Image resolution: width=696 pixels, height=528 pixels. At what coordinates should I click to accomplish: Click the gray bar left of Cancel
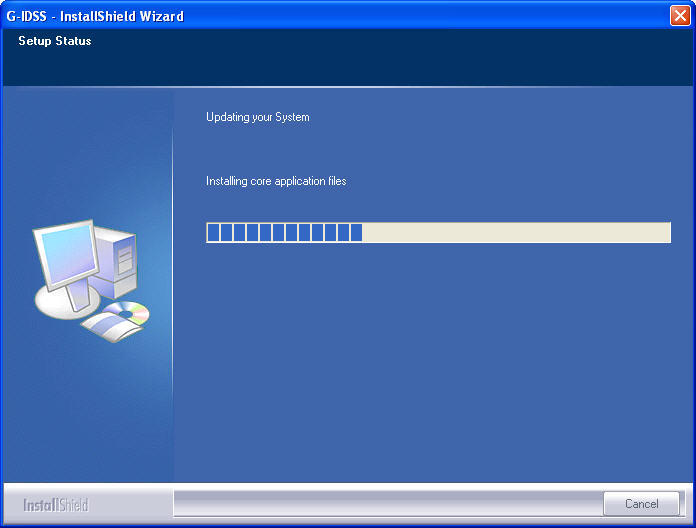[x=387, y=503]
